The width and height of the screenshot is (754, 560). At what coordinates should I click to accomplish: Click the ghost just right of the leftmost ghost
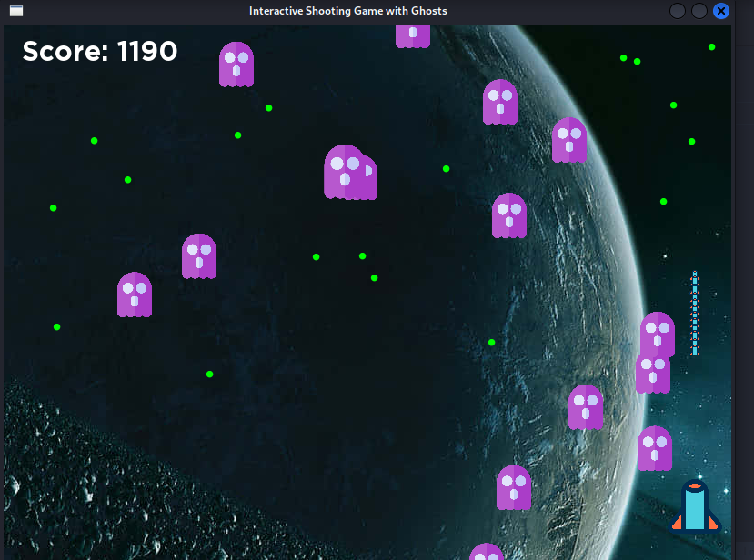(x=199, y=256)
